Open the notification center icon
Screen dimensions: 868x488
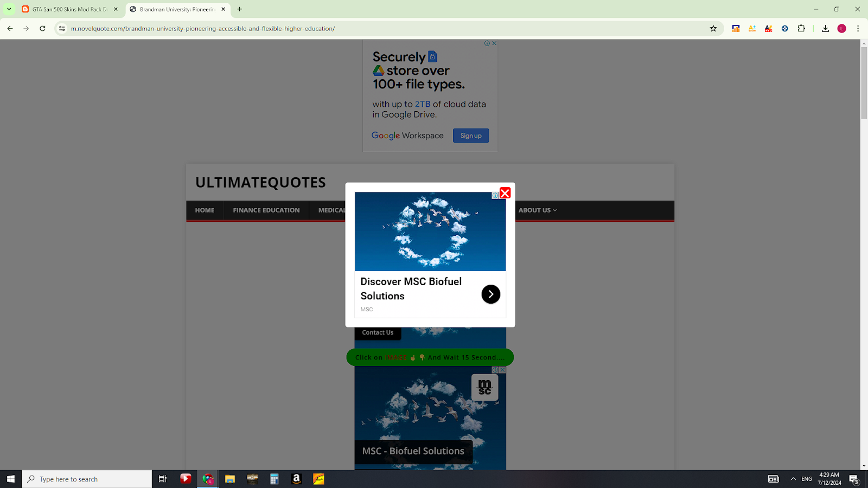[854, 479]
